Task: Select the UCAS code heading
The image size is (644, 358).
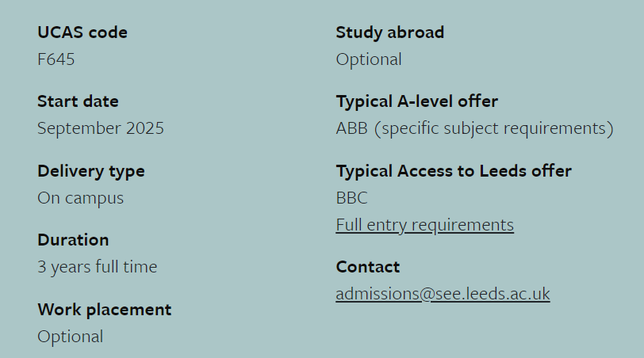Action: [82, 32]
